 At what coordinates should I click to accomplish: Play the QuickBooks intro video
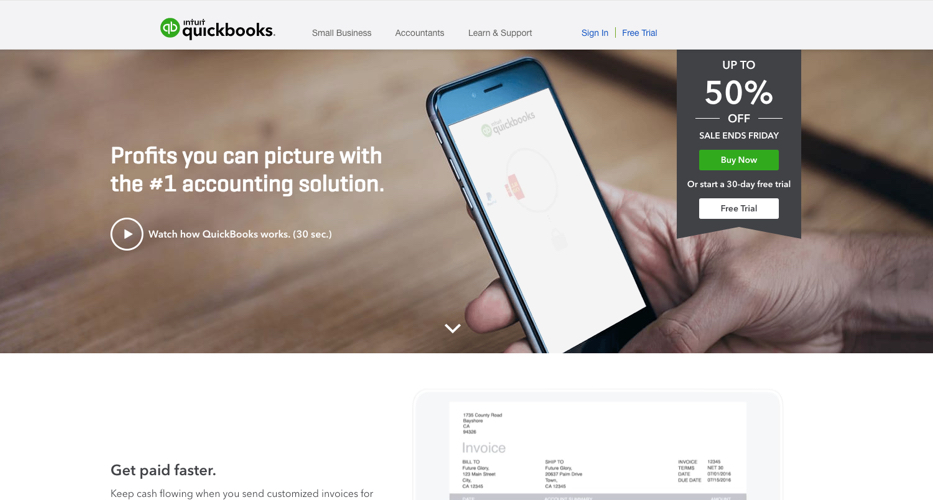[x=127, y=234]
